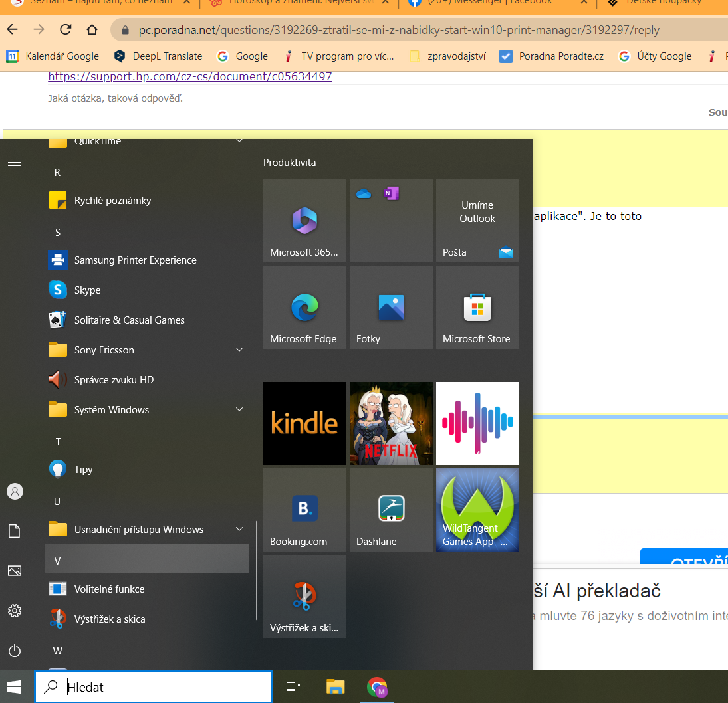Open Rychlé poznámky sticky notes app
The width and height of the screenshot is (728, 703).
pos(147,201)
